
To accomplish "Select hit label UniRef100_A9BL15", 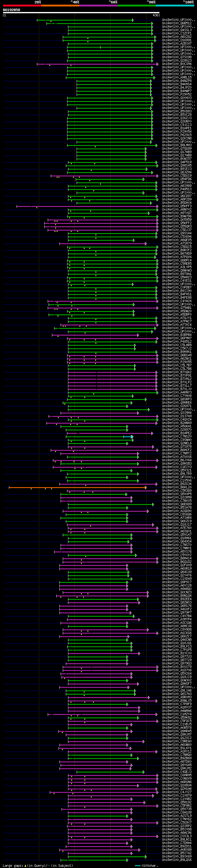I will click(177, 78).
